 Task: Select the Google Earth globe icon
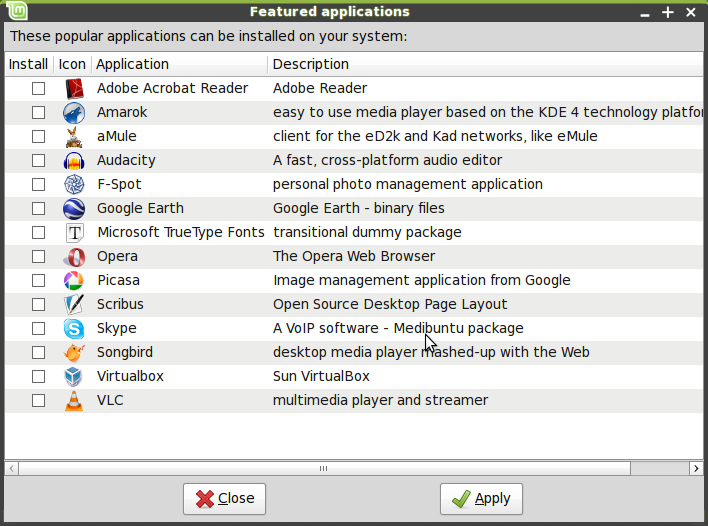click(74, 209)
